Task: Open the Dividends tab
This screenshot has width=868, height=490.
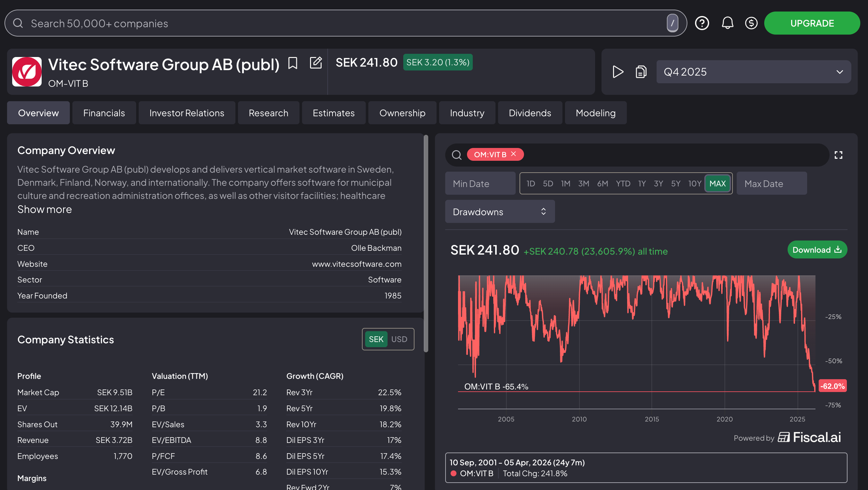Action: tap(530, 113)
